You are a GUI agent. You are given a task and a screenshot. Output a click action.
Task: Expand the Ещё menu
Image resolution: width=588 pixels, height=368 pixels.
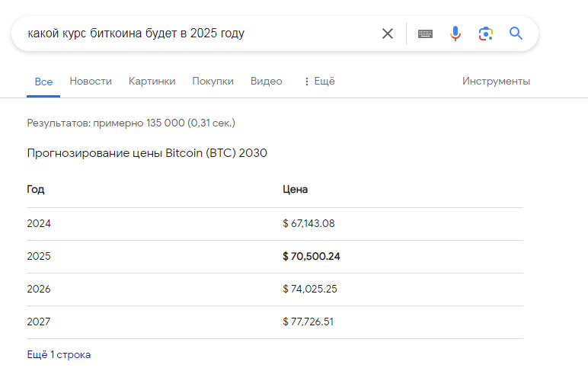click(x=319, y=81)
